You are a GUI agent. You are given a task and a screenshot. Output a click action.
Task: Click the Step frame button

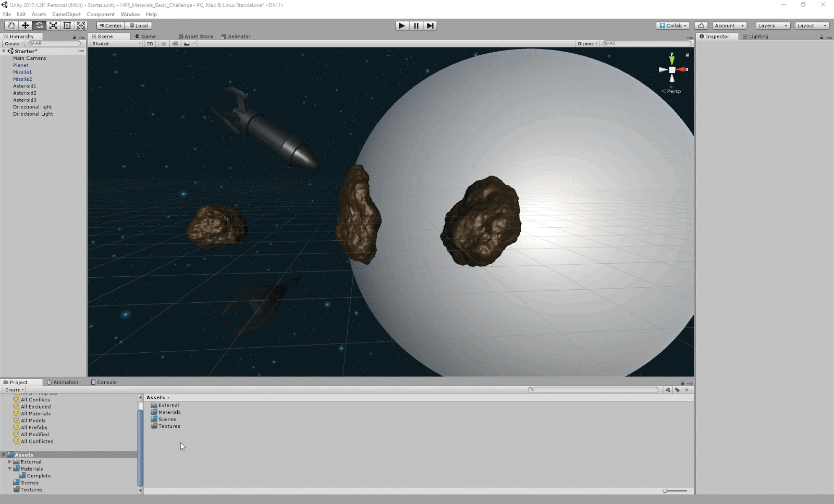pos(430,26)
